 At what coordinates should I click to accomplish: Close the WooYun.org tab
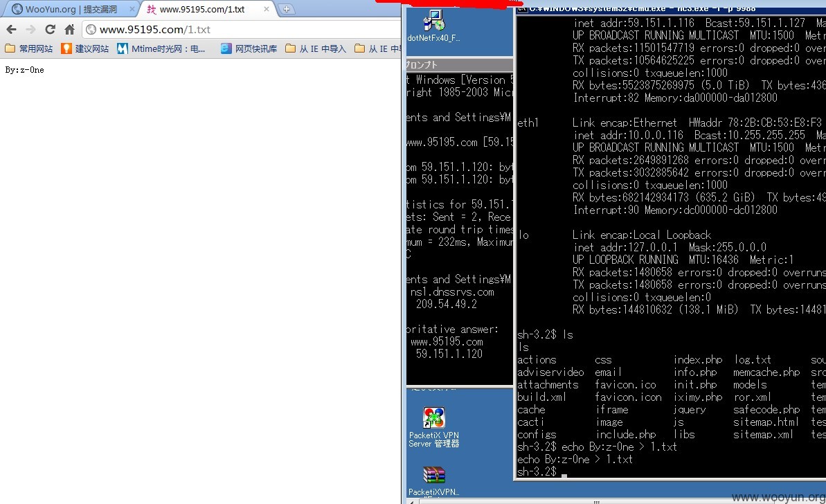[132, 9]
